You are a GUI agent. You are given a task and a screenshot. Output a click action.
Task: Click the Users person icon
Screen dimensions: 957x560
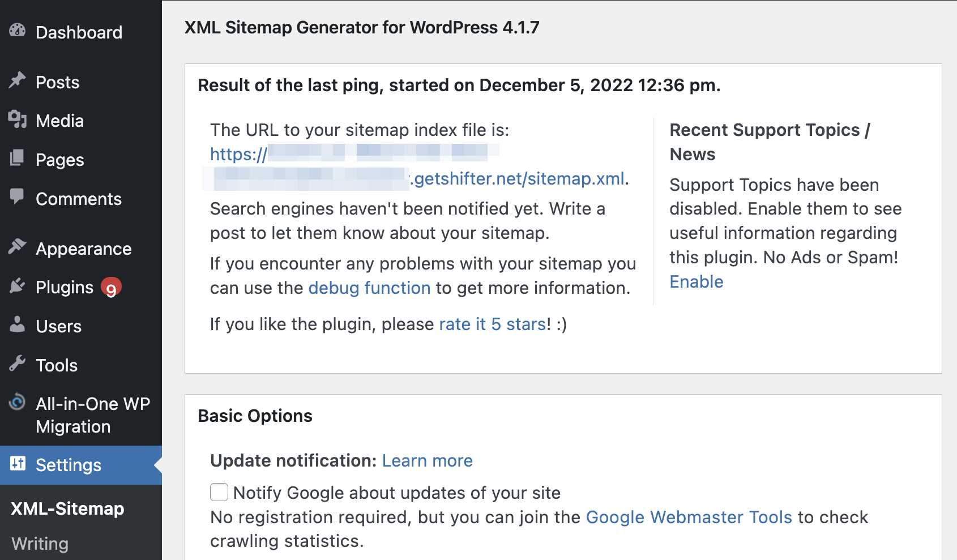[x=18, y=324]
